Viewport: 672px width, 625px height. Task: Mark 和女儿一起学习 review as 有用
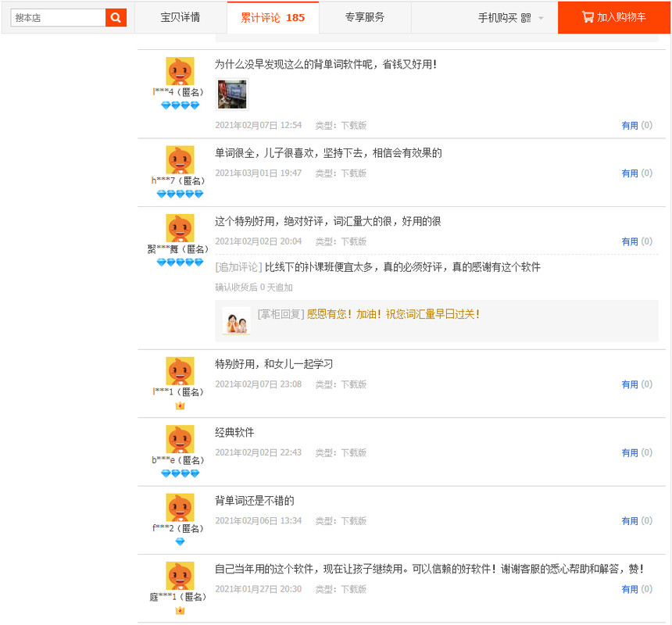pyautogui.click(x=630, y=384)
